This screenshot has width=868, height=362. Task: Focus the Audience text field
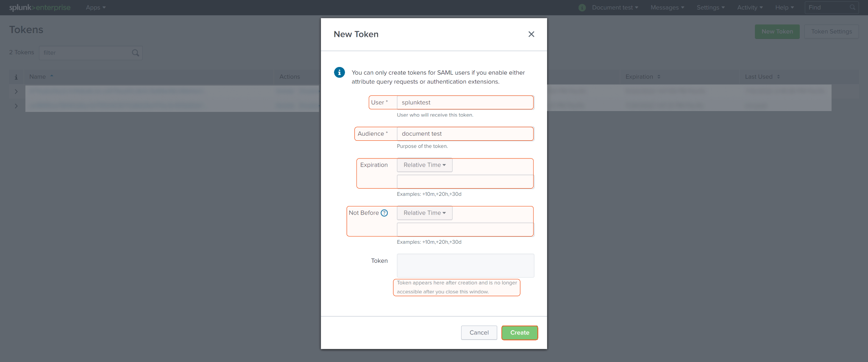[x=465, y=134]
